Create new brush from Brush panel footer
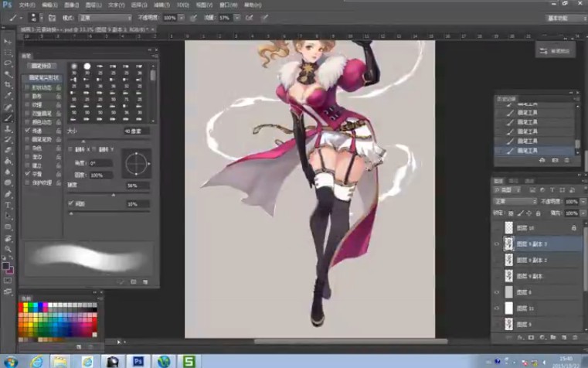588x368 pixels. click(x=145, y=281)
